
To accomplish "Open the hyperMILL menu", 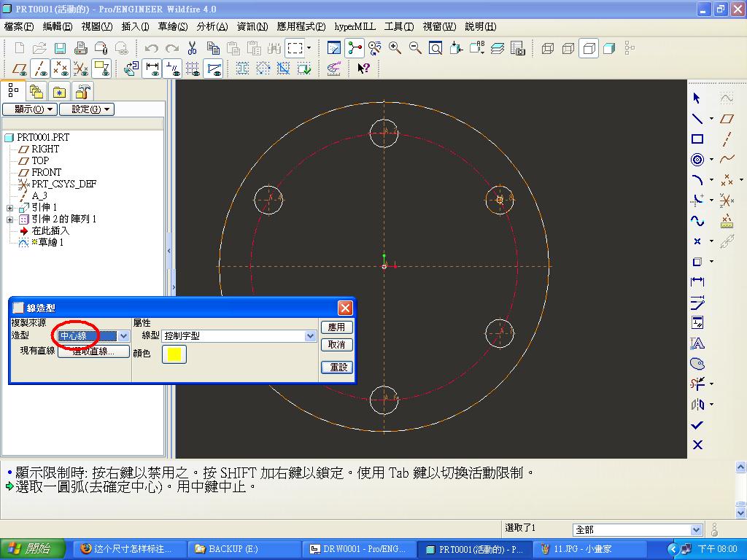I will pyautogui.click(x=355, y=27).
